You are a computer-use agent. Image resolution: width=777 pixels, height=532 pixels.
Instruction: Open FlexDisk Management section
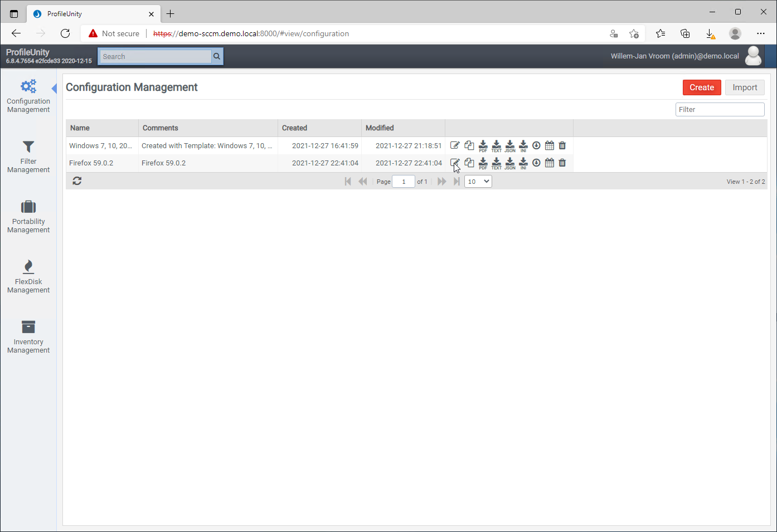pyautogui.click(x=28, y=277)
